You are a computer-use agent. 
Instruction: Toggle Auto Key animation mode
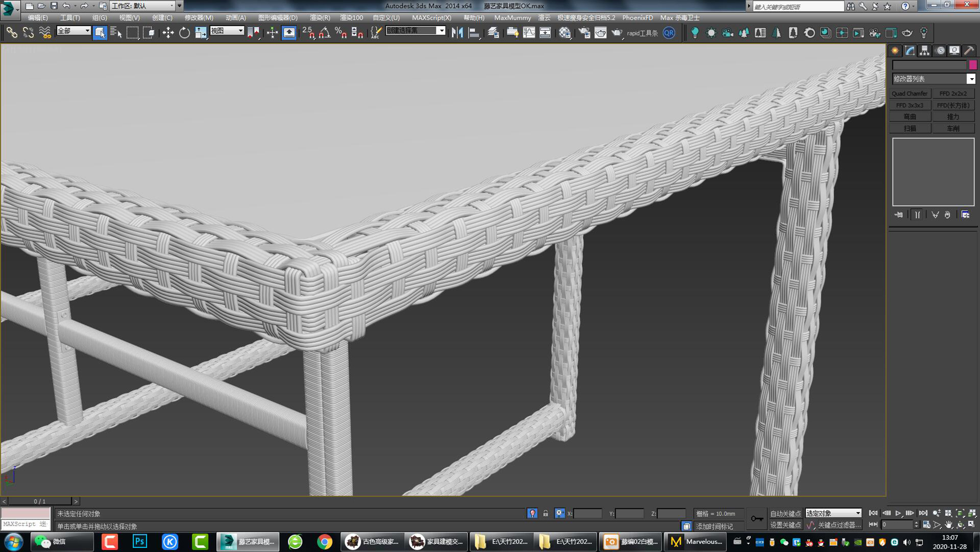tap(785, 513)
